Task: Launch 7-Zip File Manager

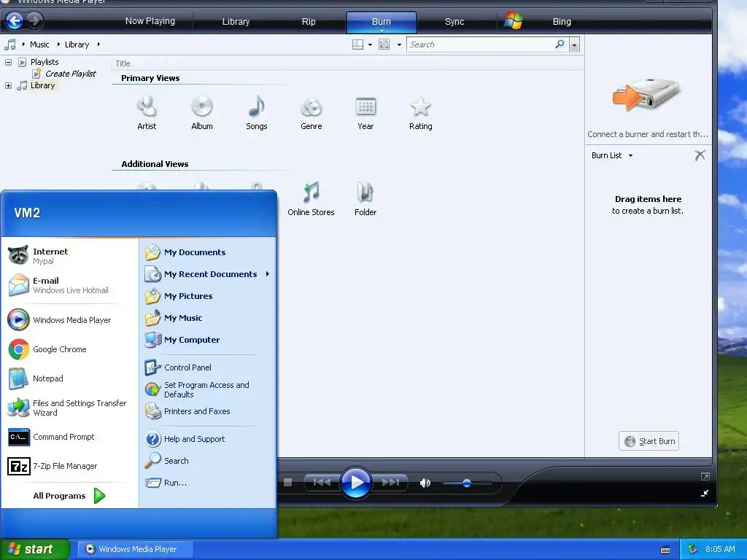Action: pos(70,466)
